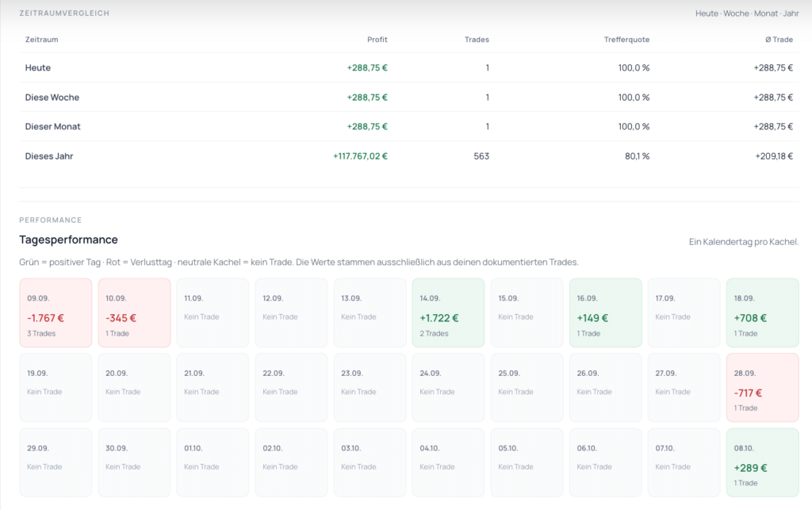Click the Trefferquote column header
The width and height of the screenshot is (812, 510).
point(626,40)
